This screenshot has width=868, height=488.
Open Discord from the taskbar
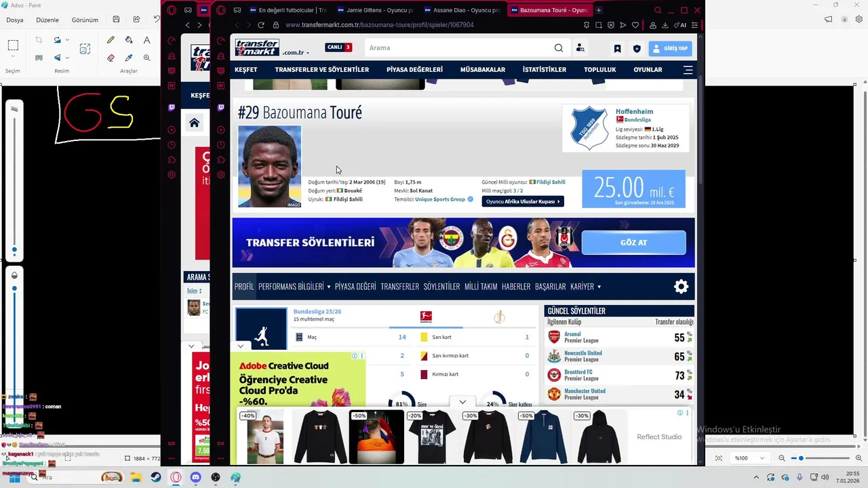pyautogui.click(x=196, y=477)
